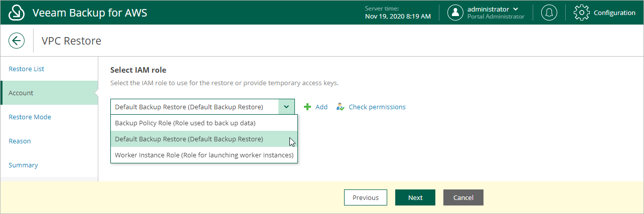Viewport: 644px width, 214px height.
Task: Go back using the circled arrow icon
Action: (x=17, y=41)
